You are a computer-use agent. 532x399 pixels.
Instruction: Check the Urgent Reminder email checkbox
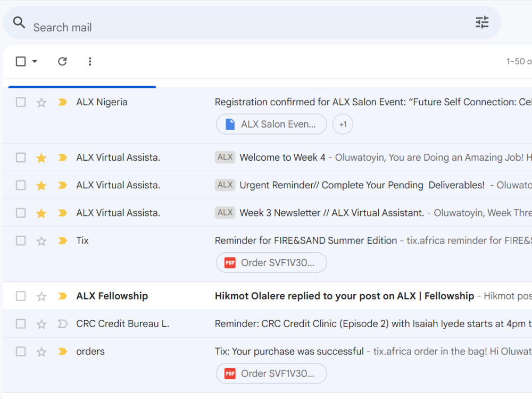(21, 185)
